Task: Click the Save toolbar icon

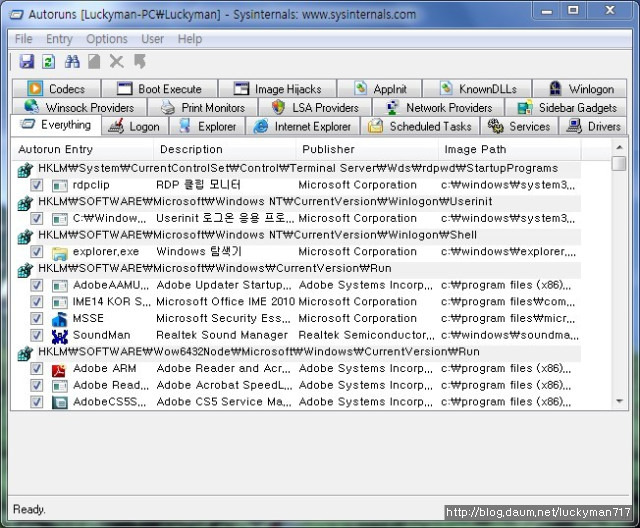Action: tap(27, 62)
